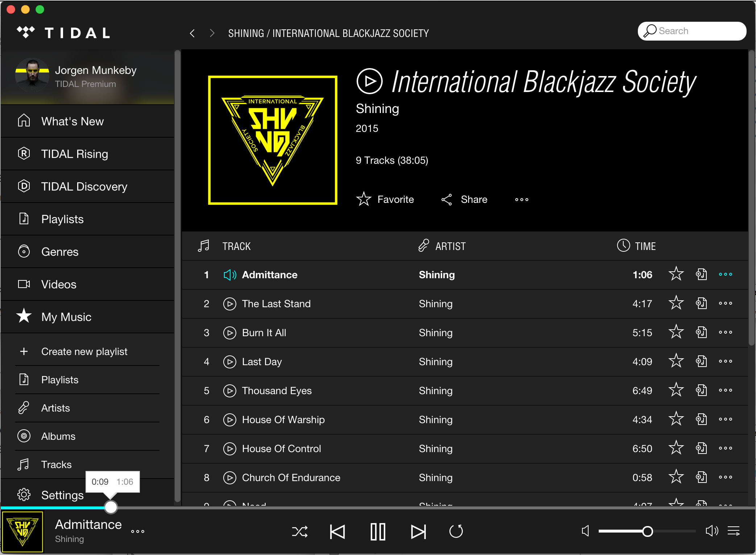The image size is (756, 555).
Task: Open What's New section
Action: click(87, 121)
